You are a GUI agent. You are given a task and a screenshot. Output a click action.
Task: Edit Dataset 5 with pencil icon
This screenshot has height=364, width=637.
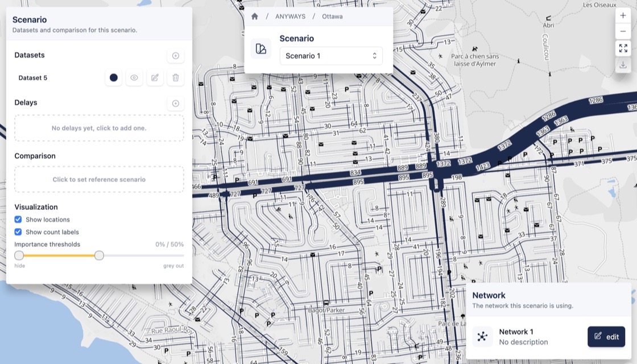coord(155,77)
